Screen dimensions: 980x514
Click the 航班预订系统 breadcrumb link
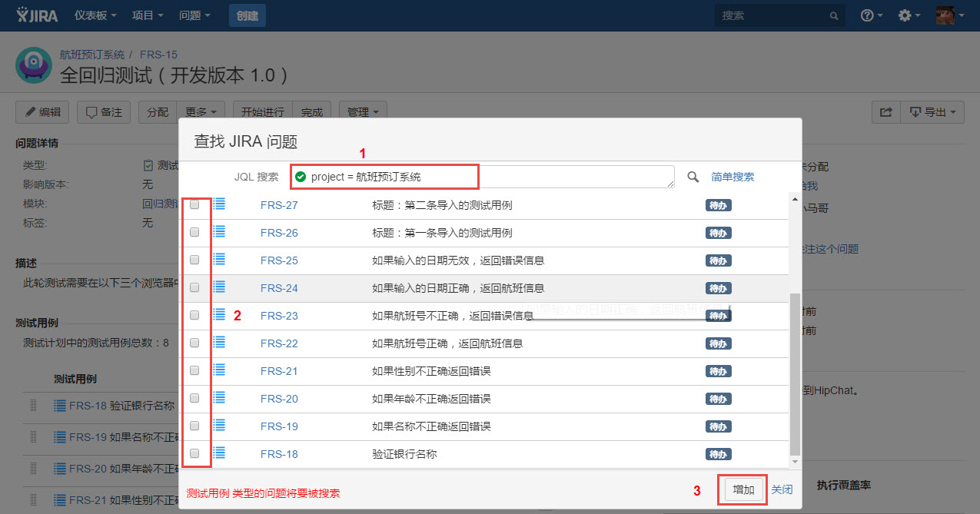[x=92, y=55]
